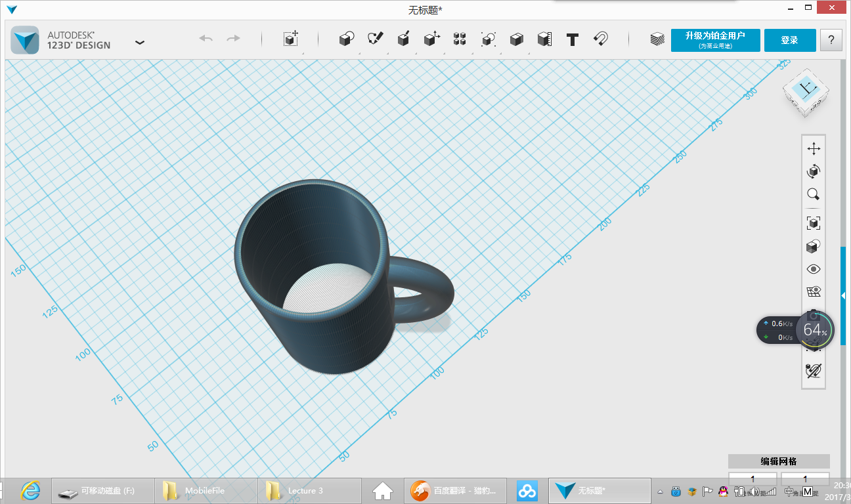Open the Primitives shapes menu
Screen dimensions: 851x504
click(347, 39)
